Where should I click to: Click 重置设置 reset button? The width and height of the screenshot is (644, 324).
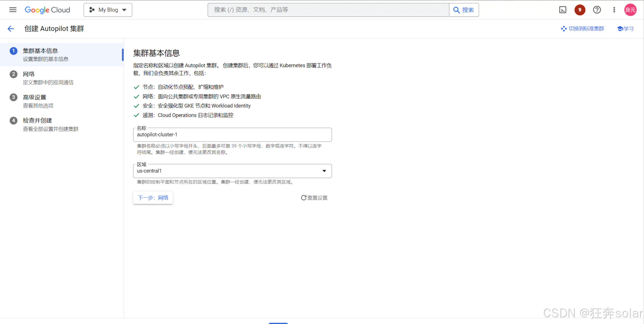[314, 198]
